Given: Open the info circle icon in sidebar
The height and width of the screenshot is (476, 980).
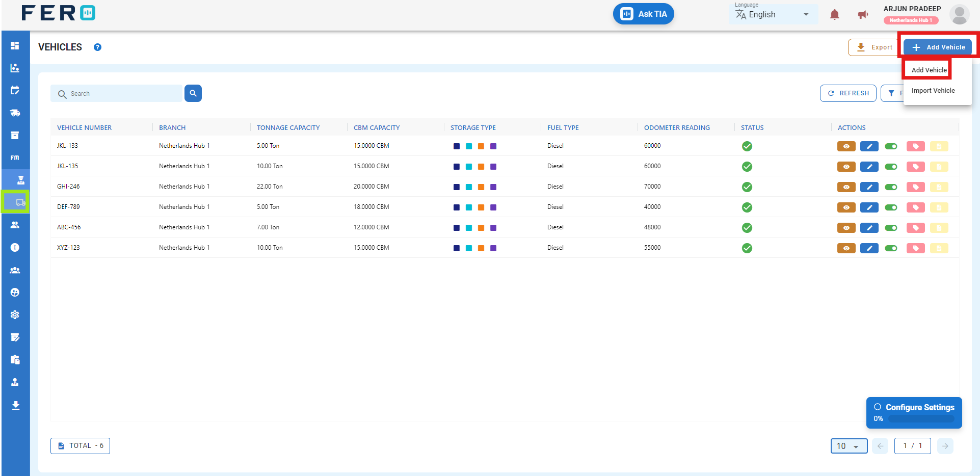Looking at the screenshot, I should (15, 247).
